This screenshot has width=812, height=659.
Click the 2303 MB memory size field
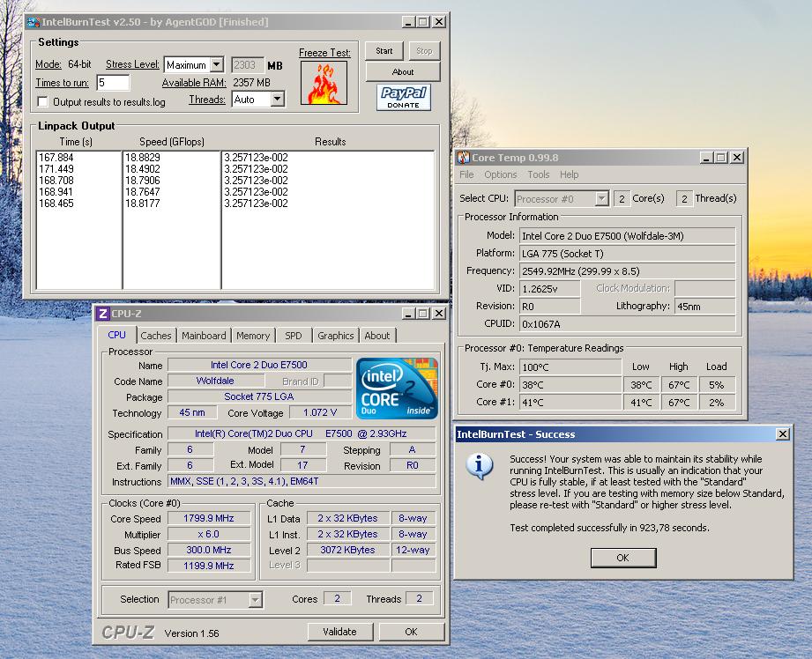(247, 64)
